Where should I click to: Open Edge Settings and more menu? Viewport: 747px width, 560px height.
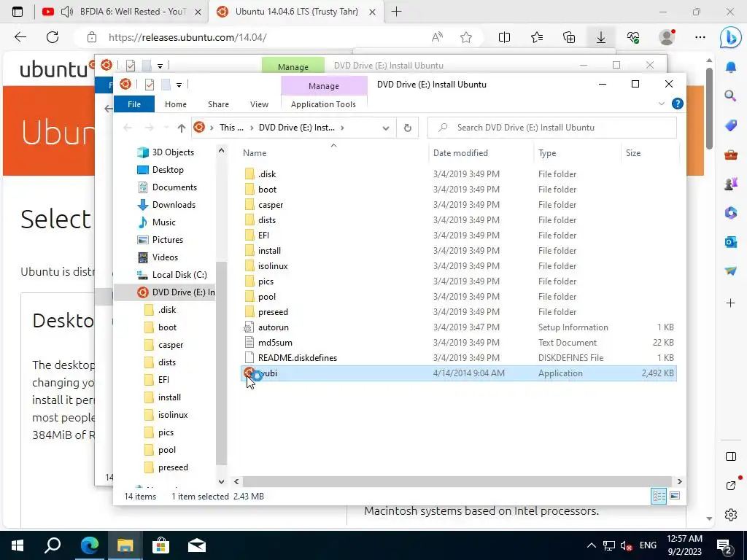click(x=700, y=37)
